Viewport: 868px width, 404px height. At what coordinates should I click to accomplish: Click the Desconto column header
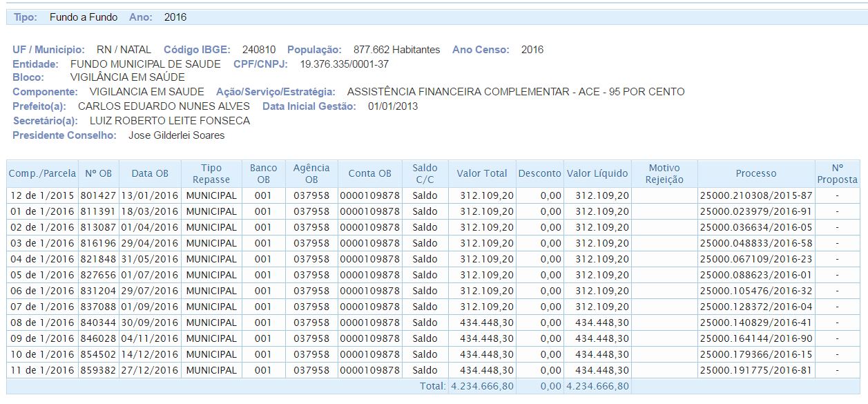tap(539, 173)
